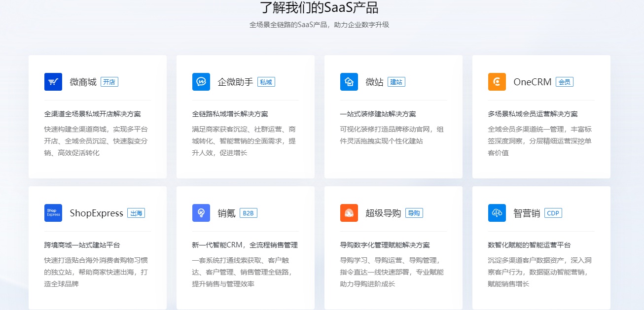Click the heading 数智化赋能的智能运营平台
Viewport: 644px width, 310px height.
[530, 245]
